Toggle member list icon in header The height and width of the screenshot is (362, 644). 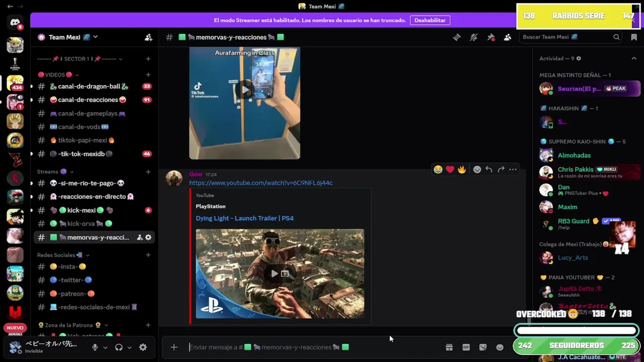pos(508,37)
